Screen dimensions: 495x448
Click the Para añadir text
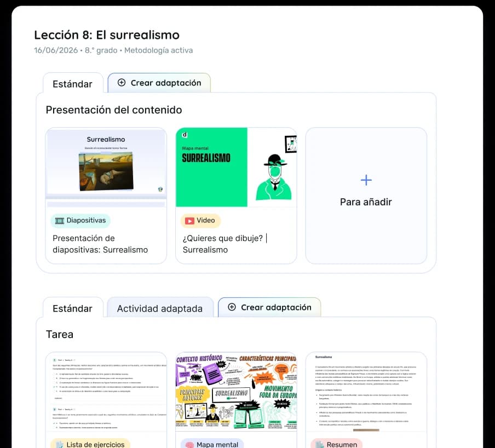click(366, 202)
